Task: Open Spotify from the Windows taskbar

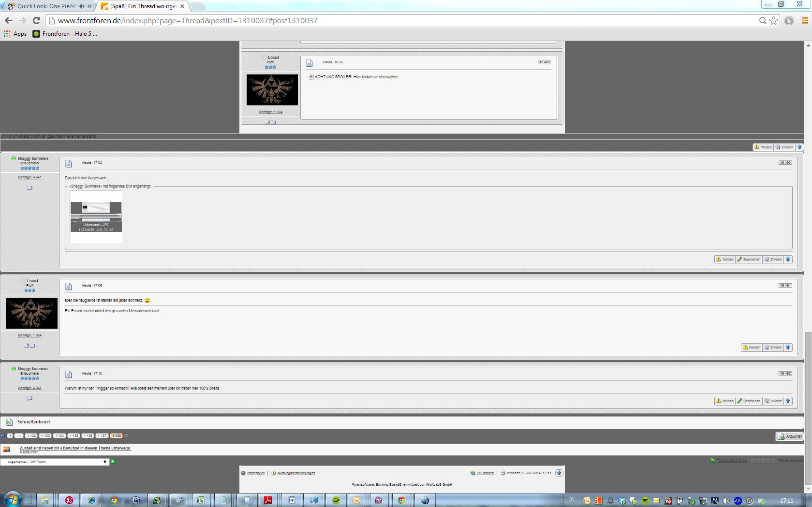Action: pos(336,500)
